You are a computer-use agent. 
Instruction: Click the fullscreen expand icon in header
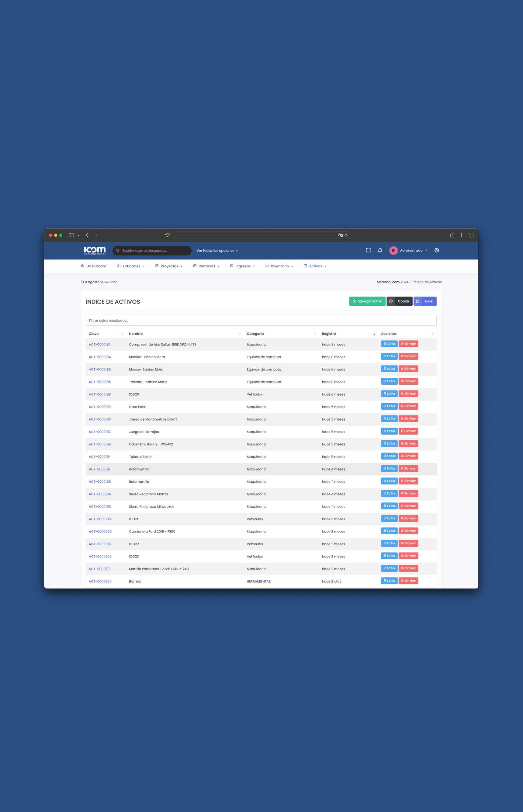pyautogui.click(x=368, y=250)
